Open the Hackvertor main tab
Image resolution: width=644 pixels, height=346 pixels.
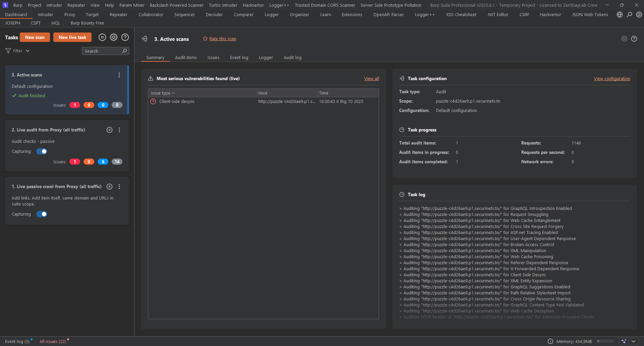550,15
